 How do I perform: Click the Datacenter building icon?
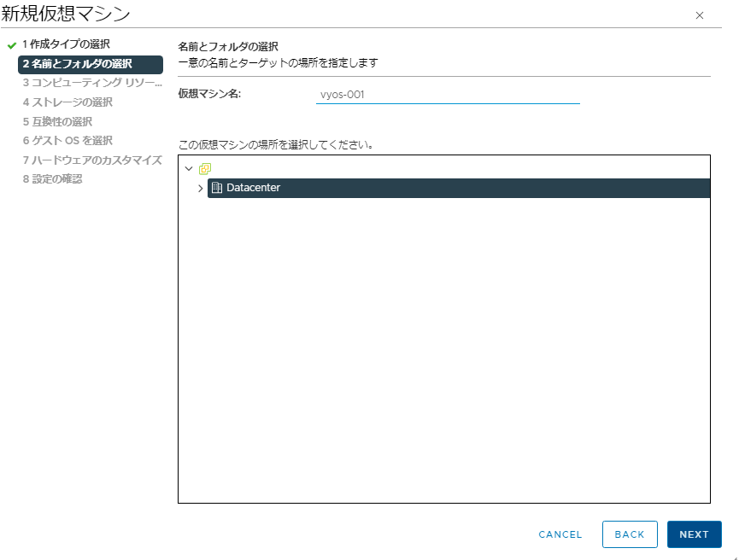click(217, 188)
